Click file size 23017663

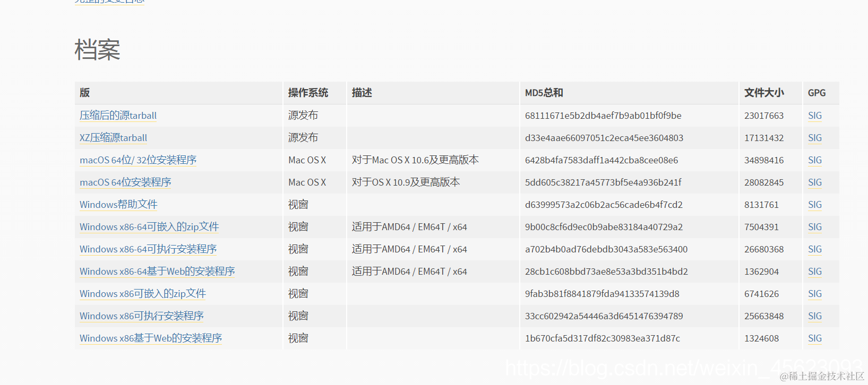[x=764, y=116]
